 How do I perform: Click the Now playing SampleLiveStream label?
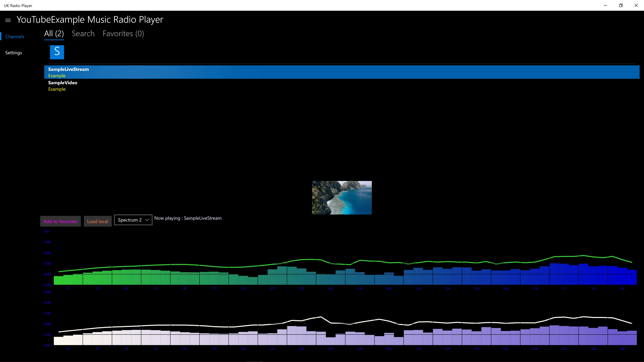coord(188,218)
